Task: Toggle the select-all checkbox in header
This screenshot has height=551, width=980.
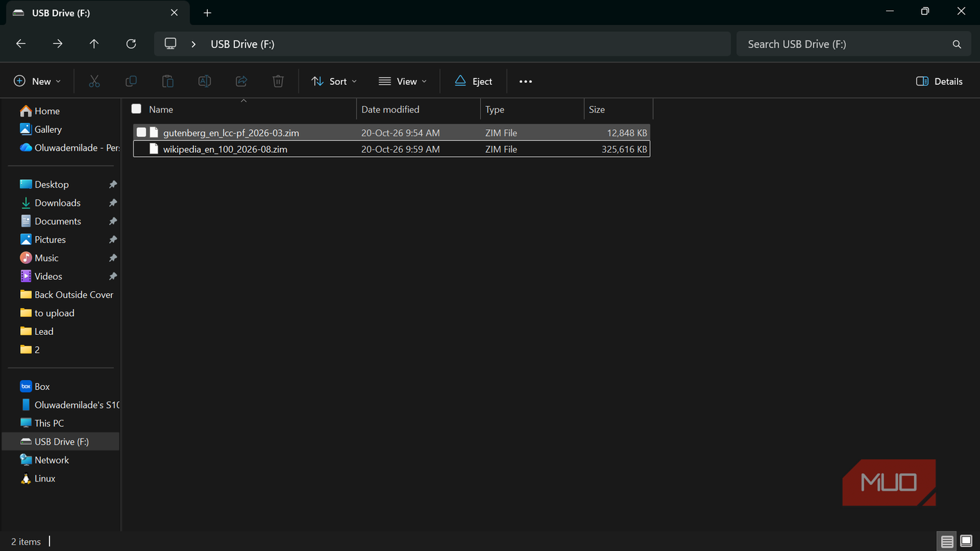Action: (136, 109)
